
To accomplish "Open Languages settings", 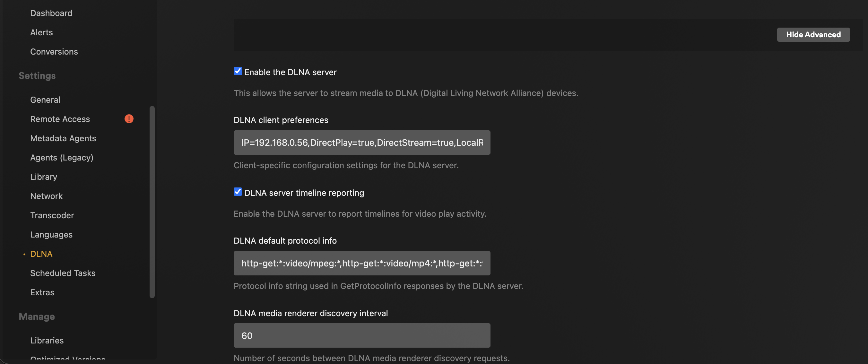I will 51,235.
